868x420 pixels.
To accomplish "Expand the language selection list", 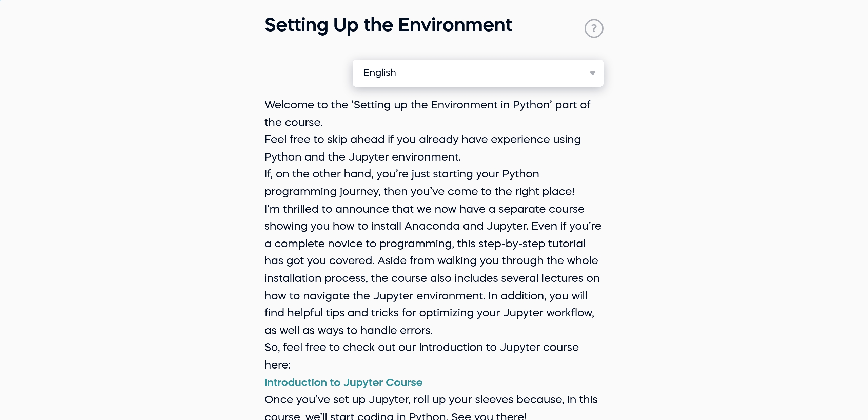I will coord(478,73).
